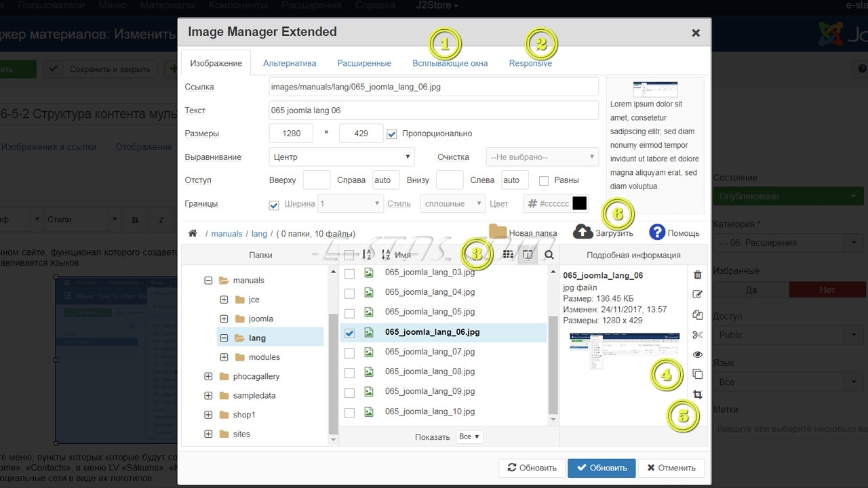Switch to the Альтернатива tab

[290, 63]
